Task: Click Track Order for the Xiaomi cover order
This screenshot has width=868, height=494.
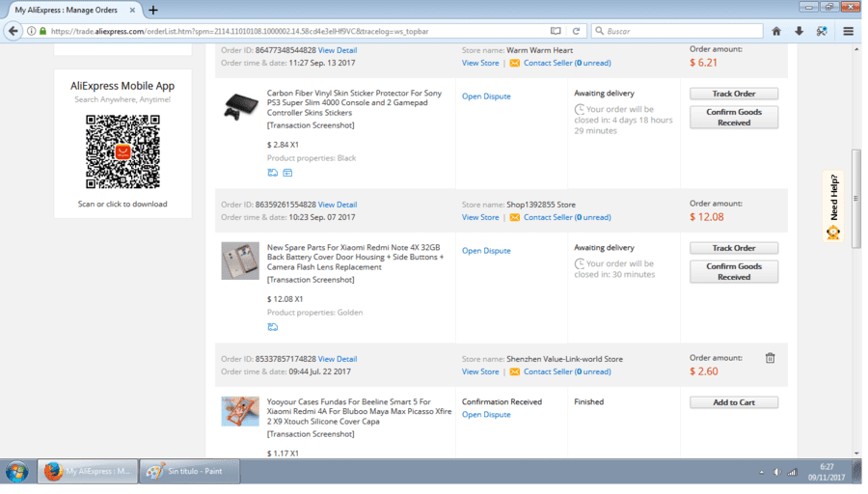Action: pyautogui.click(x=734, y=248)
